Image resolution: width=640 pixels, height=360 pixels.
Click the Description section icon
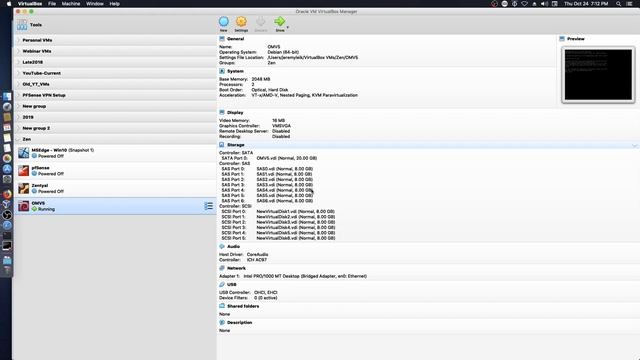(x=222, y=322)
